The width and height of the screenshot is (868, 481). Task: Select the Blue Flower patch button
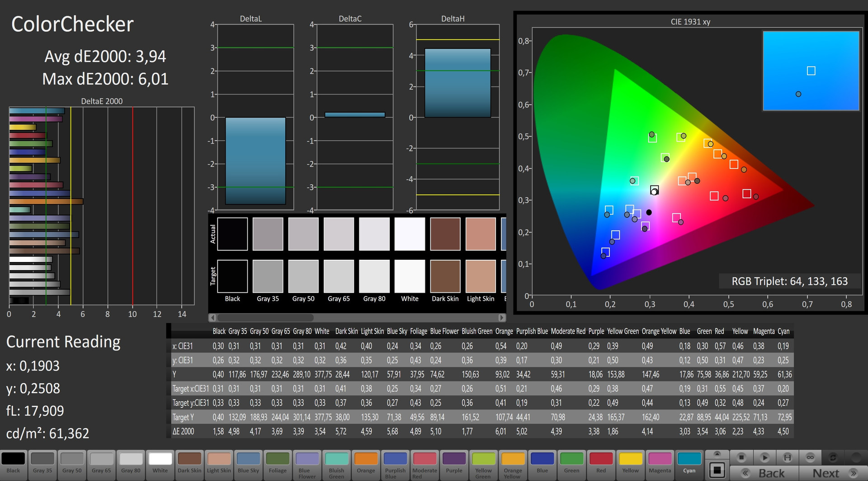click(x=307, y=464)
